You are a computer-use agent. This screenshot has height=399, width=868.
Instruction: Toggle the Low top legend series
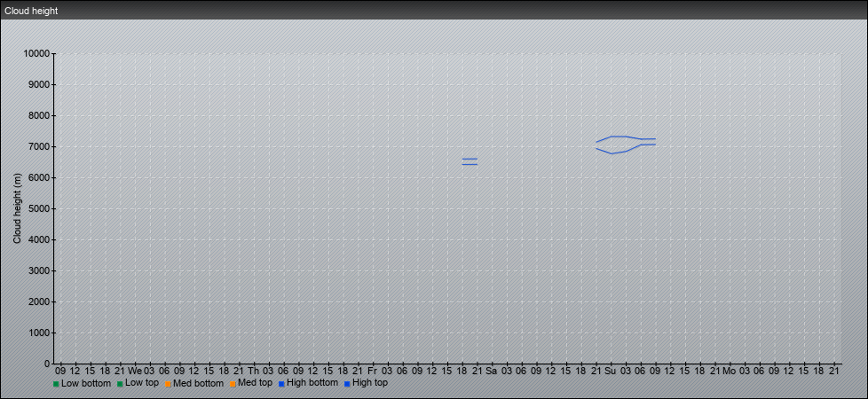[138, 383]
